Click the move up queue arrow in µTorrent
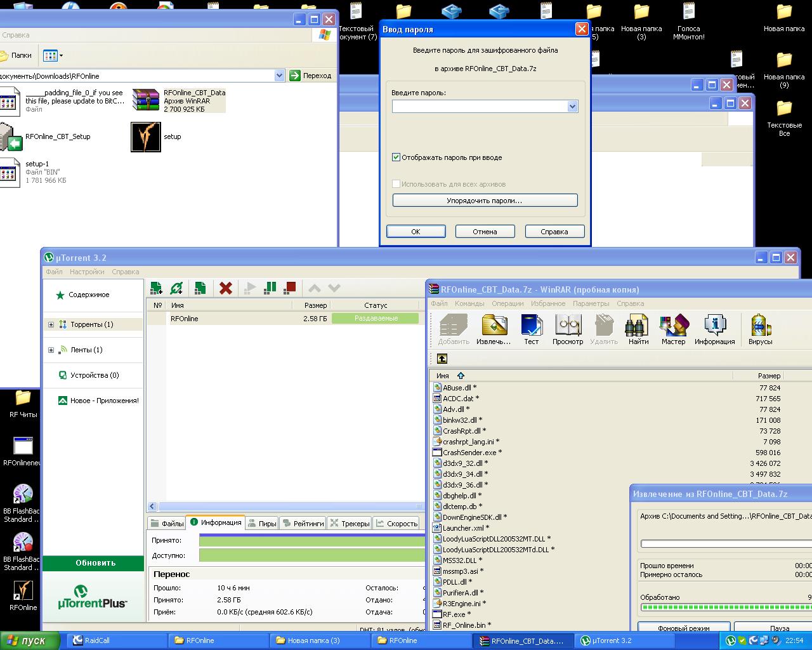 [314, 288]
